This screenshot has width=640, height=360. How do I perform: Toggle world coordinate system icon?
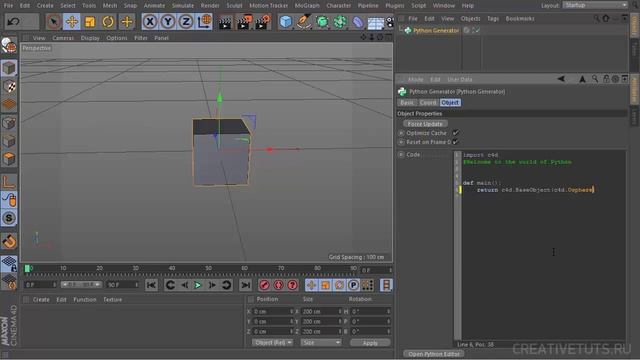[x=204, y=22]
